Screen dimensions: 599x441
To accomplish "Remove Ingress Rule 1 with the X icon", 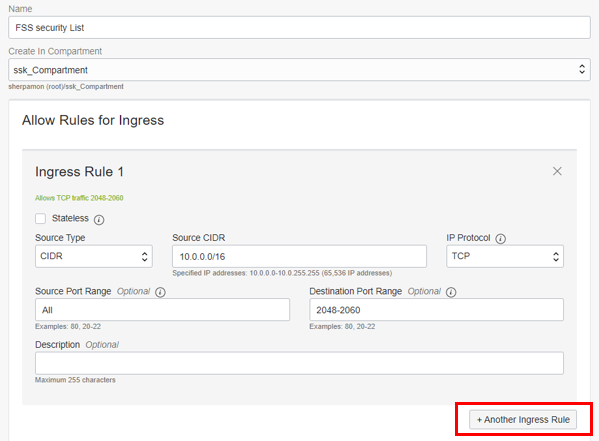I will (x=557, y=171).
